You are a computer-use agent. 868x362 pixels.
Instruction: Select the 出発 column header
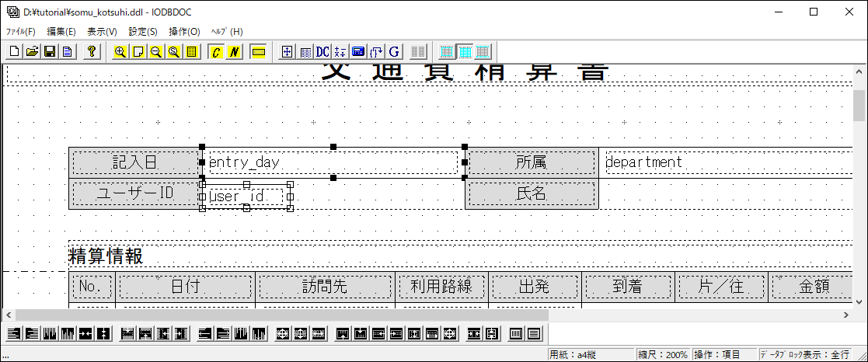pyautogui.click(x=535, y=286)
